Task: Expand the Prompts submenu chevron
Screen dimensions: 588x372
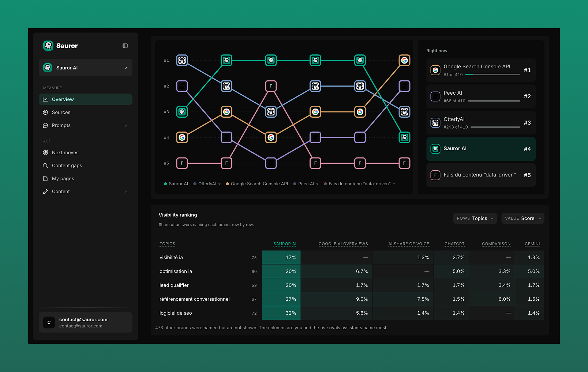Action: click(126, 125)
